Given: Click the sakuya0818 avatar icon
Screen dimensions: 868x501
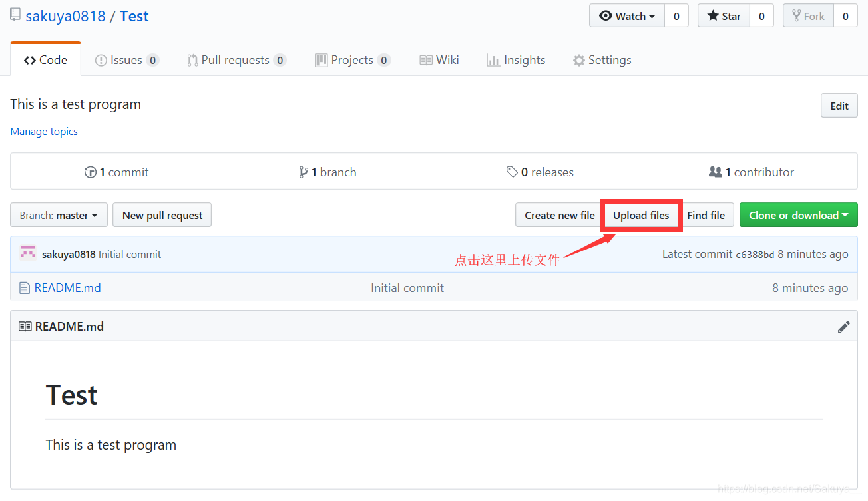Looking at the screenshot, I should click(x=28, y=253).
